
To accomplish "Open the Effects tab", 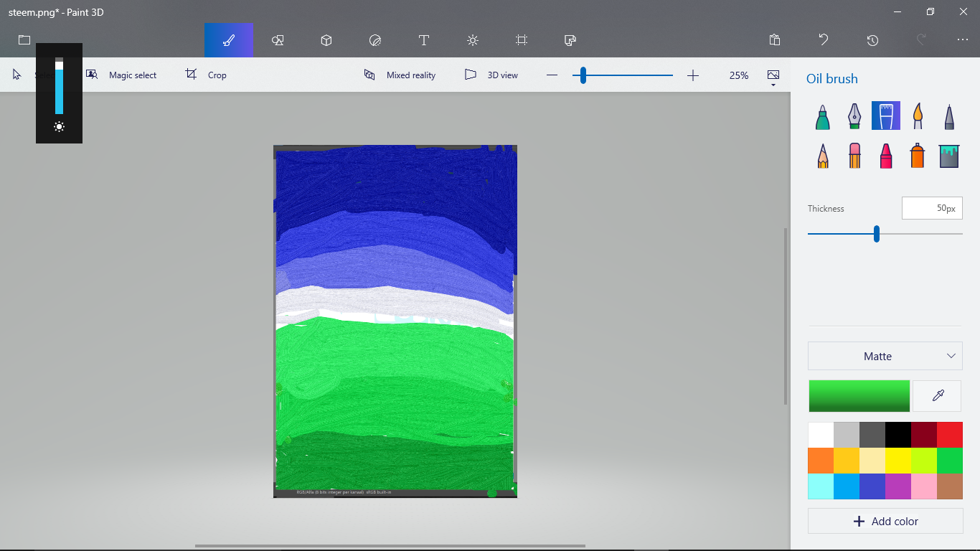I will click(473, 40).
